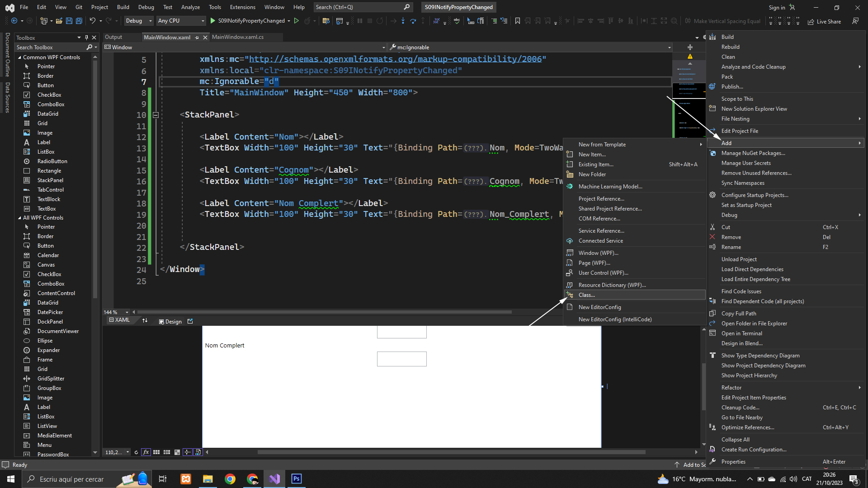Screen dimensions: 868x488
Task: Start debugging with the green play icon
Action: [212, 21]
